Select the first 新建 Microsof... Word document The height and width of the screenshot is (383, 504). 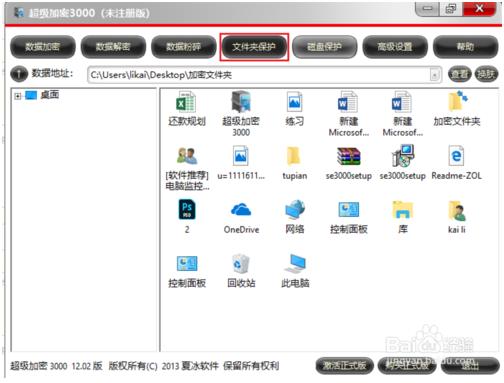coord(348,102)
